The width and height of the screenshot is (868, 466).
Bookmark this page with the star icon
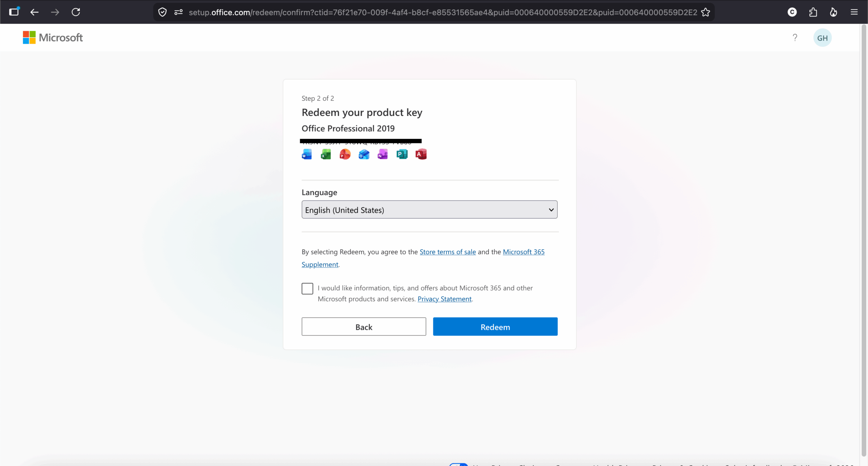[706, 12]
